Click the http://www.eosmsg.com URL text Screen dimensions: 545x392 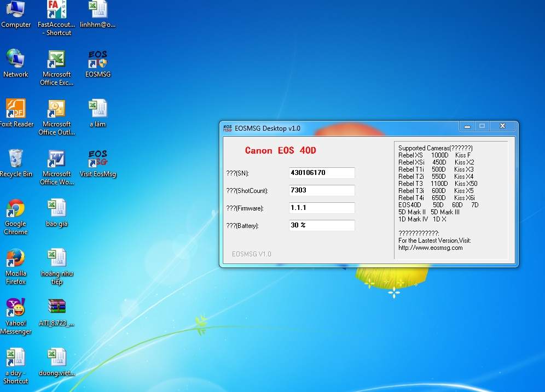430,248
